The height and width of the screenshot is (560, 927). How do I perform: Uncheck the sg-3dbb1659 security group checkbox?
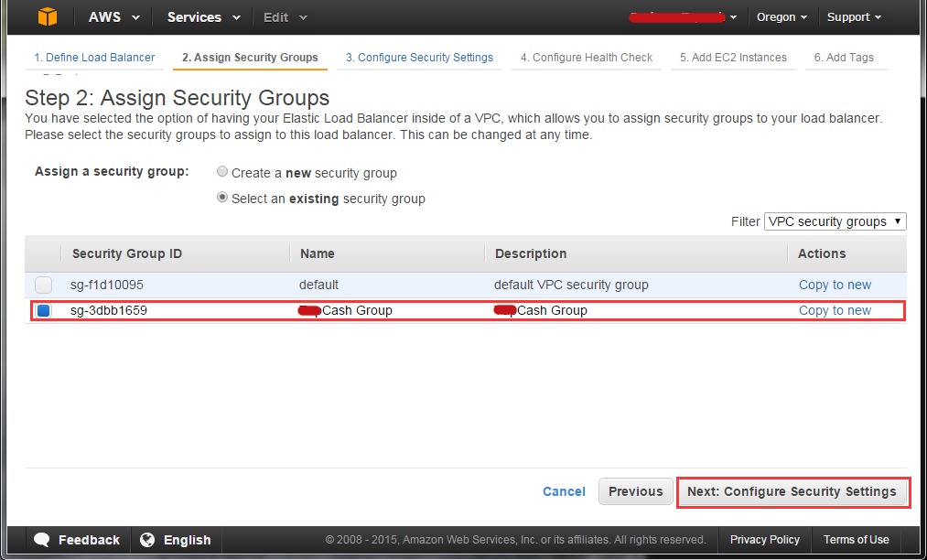pyautogui.click(x=43, y=310)
